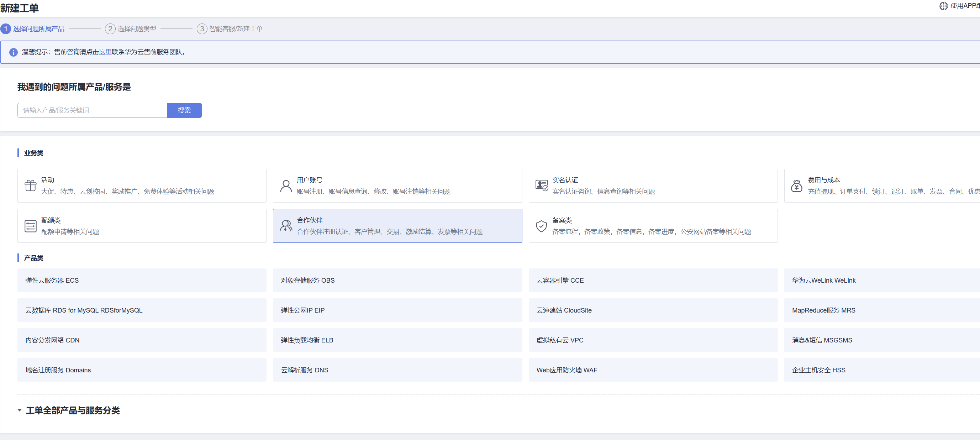Click the shield icon for 备案类
Image resolution: width=980 pixels, height=440 pixels.
click(541, 226)
